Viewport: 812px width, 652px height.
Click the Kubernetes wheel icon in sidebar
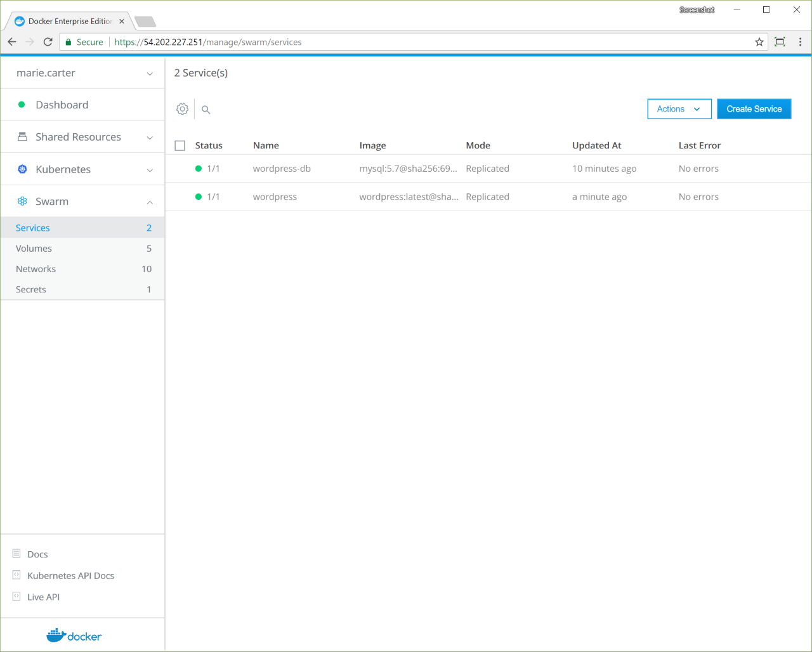[x=22, y=169]
